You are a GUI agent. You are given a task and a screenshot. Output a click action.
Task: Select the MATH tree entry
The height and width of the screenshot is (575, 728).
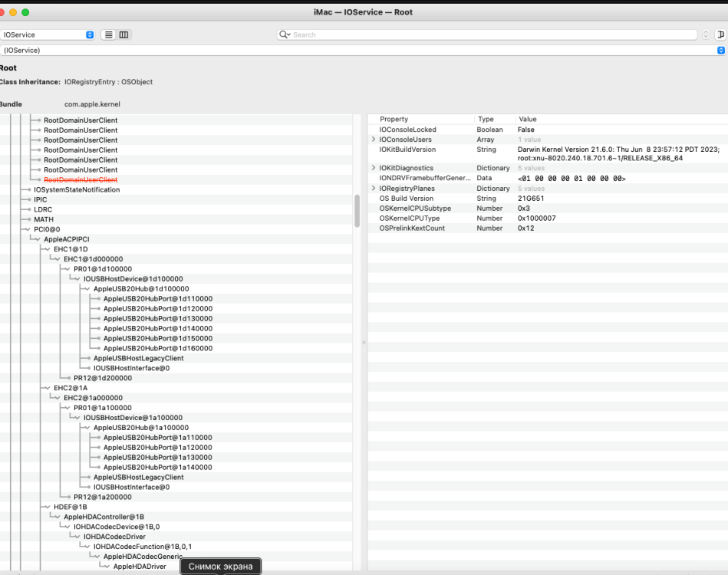(x=44, y=219)
